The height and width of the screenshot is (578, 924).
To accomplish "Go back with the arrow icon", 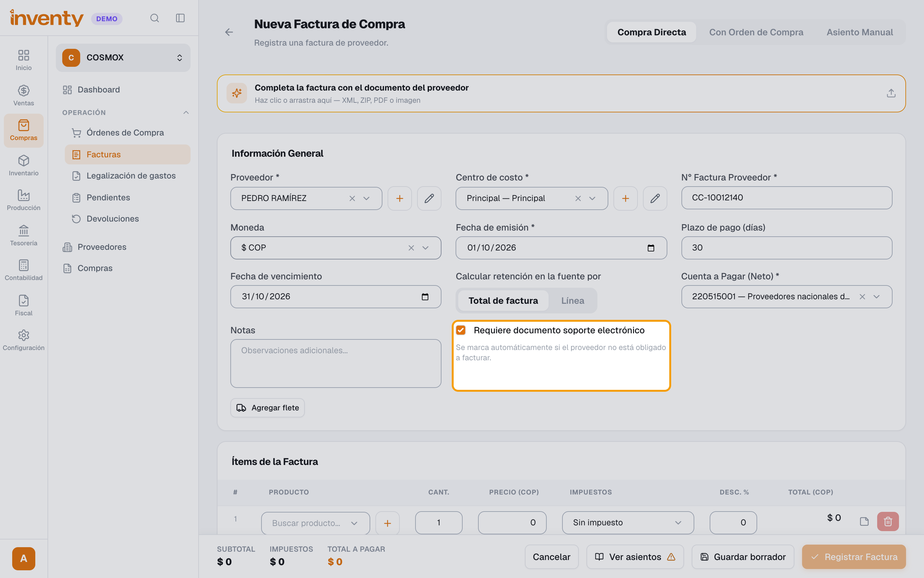I will point(229,32).
